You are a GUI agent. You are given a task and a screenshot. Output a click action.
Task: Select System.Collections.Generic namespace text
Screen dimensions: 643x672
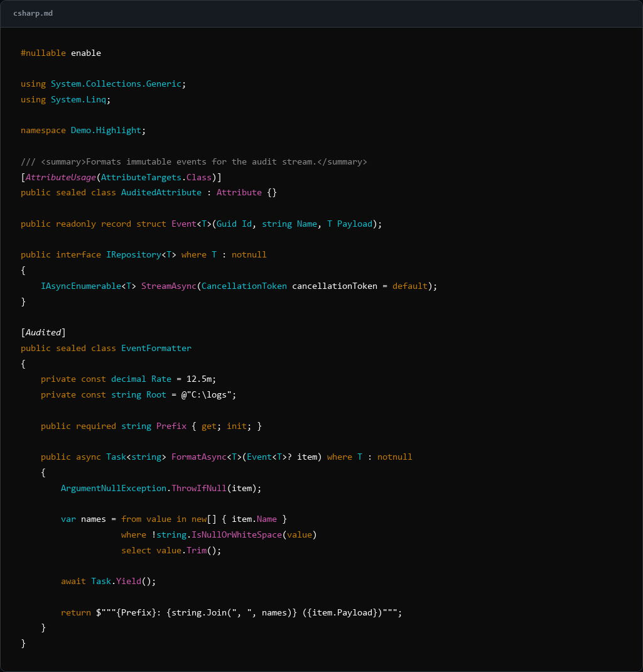(116, 84)
